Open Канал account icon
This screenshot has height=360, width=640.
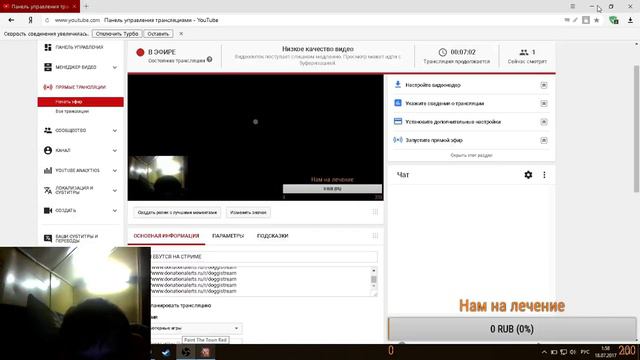coord(48,150)
